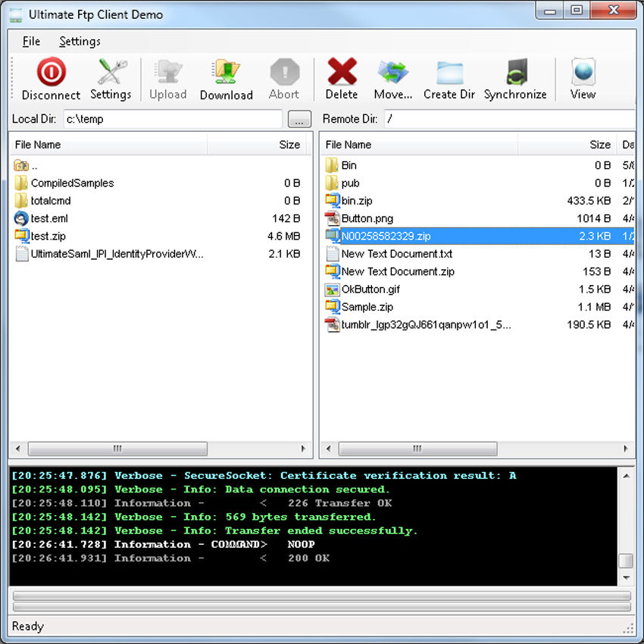
Task: Click the bin.zip archive icon
Action: click(333, 201)
